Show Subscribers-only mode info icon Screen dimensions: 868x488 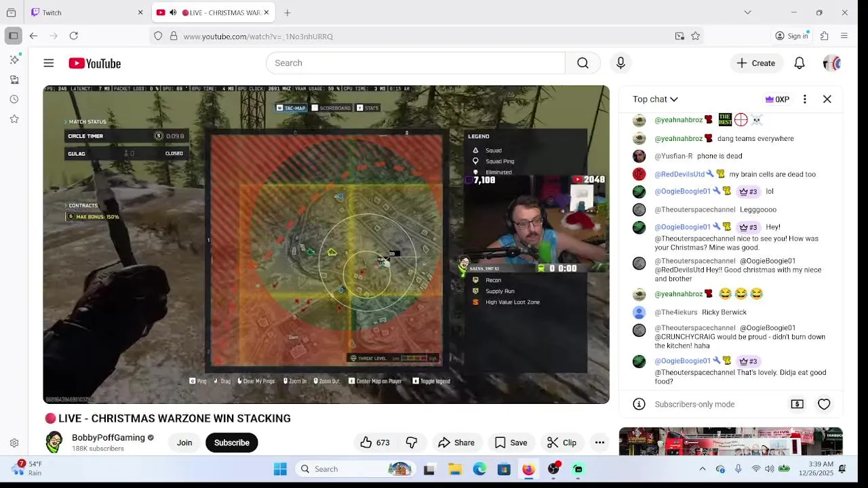(639, 404)
